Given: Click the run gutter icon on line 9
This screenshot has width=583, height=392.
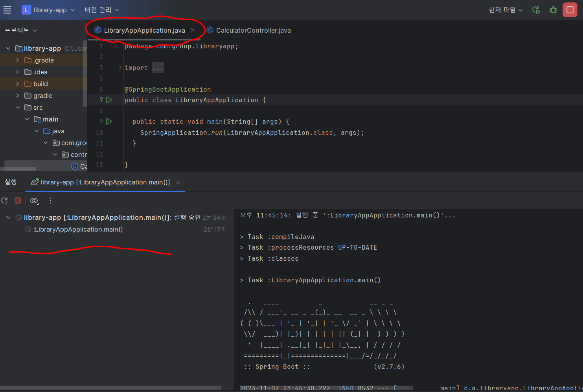Looking at the screenshot, I should pos(109,121).
